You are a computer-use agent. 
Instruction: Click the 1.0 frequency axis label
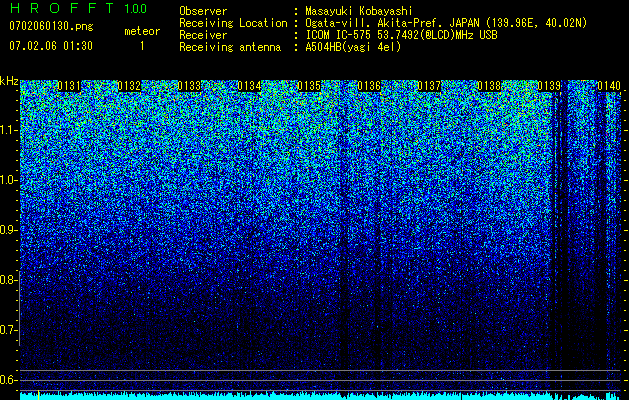tap(8, 180)
